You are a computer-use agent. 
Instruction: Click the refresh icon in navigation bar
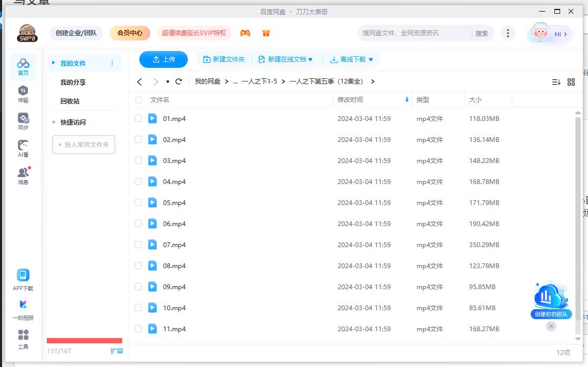pos(179,81)
